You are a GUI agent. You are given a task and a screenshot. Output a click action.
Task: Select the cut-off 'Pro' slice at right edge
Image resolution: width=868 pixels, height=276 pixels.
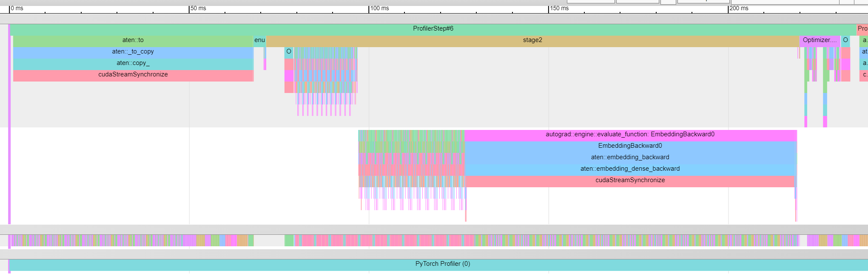862,29
